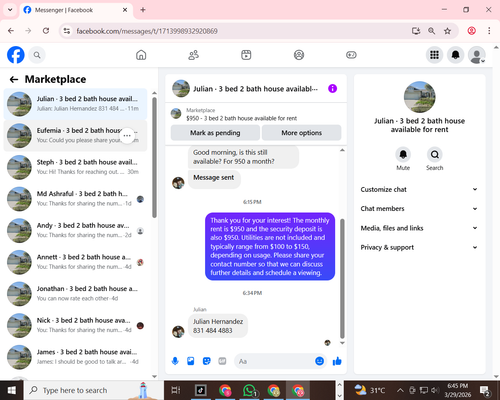Open Eufemia's conversation in the list
The height and width of the screenshot is (400, 500).
coord(75,136)
